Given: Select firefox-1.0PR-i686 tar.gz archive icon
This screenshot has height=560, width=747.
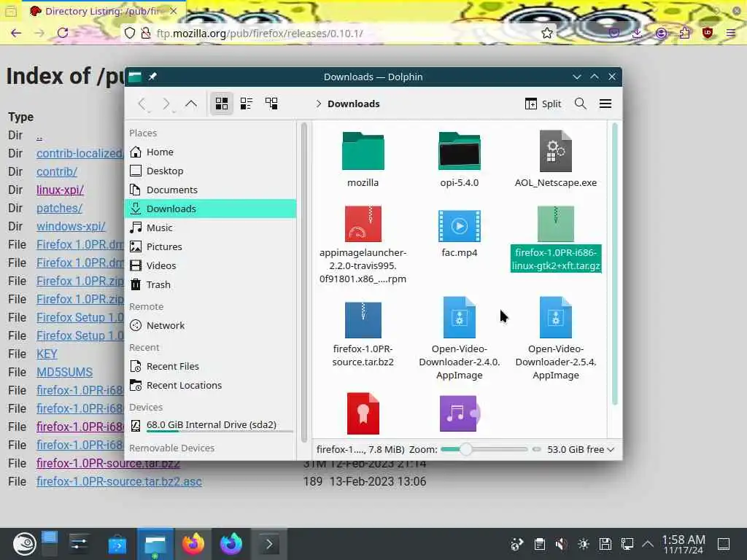Looking at the screenshot, I should [x=555, y=224].
